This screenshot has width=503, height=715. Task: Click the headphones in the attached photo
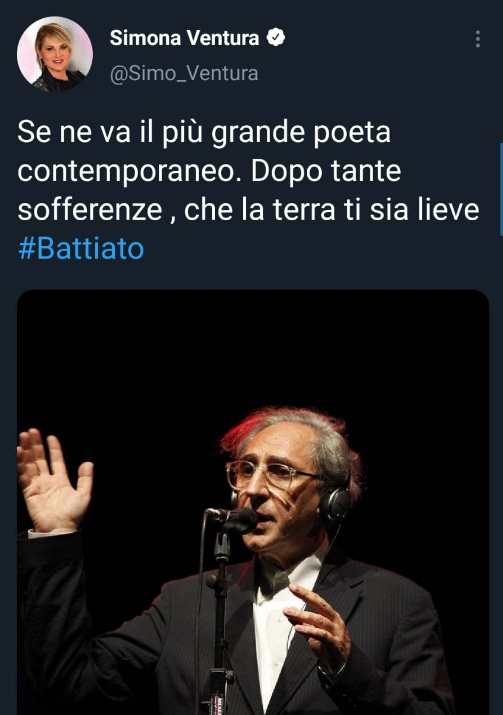pyautogui.click(x=335, y=503)
